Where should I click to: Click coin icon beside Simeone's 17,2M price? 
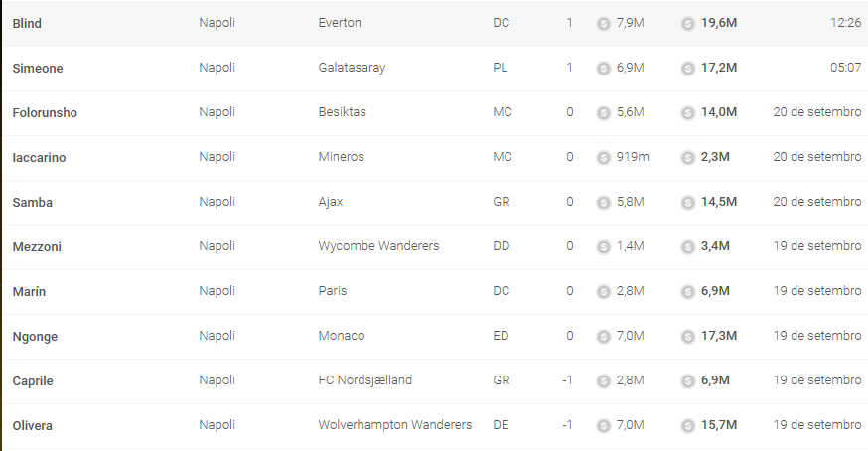pos(687,69)
